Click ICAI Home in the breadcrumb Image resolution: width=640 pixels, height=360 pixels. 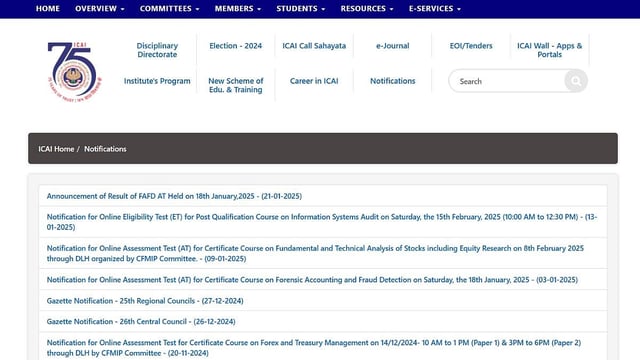click(56, 149)
